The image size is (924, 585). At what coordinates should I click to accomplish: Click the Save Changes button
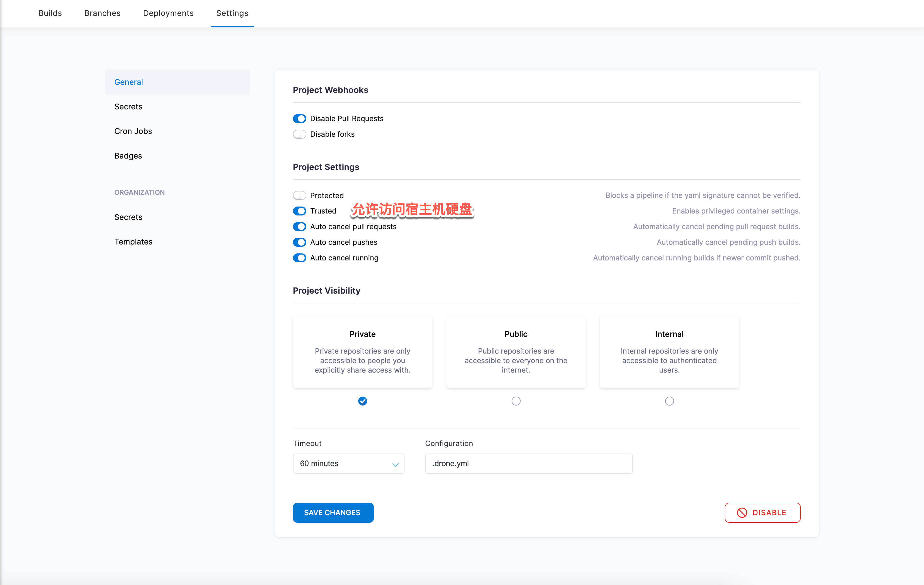[x=333, y=512]
